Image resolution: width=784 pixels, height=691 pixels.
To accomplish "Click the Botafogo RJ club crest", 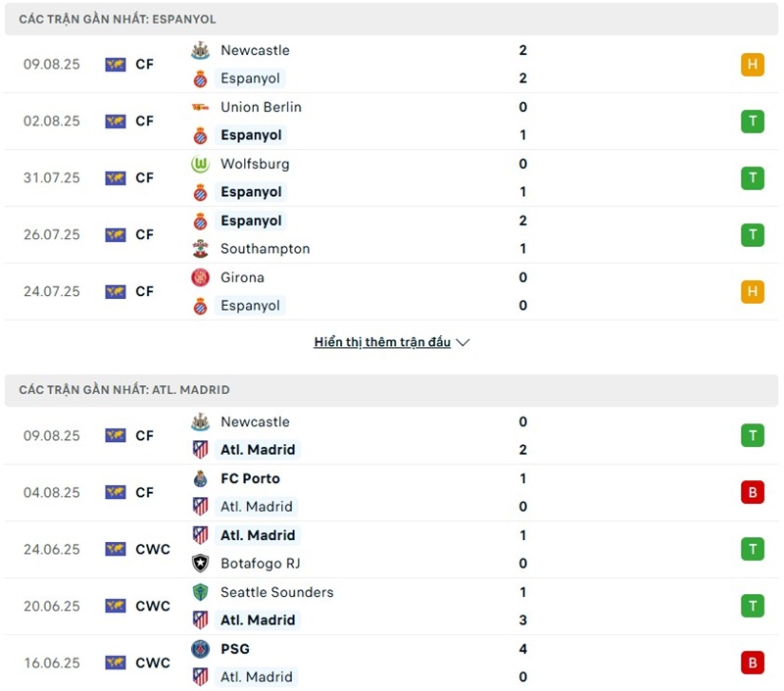I will pos(200,564).
